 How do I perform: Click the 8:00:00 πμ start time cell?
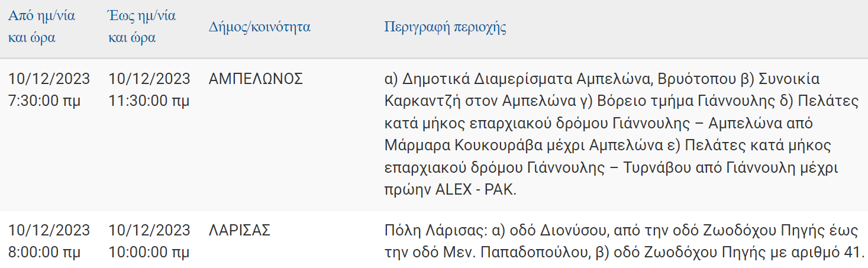(x=44, y=253)
